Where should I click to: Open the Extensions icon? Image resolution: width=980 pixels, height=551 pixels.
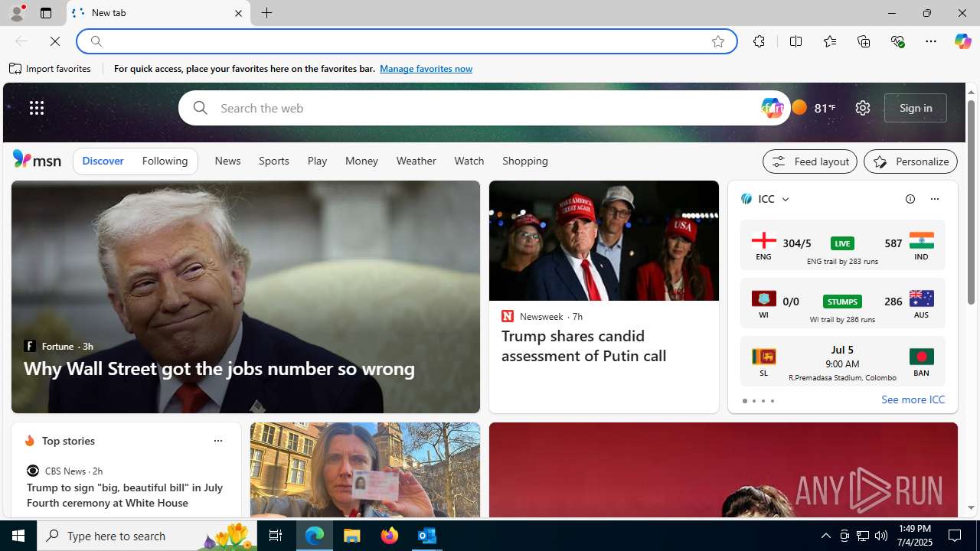[x=759, y=41]
